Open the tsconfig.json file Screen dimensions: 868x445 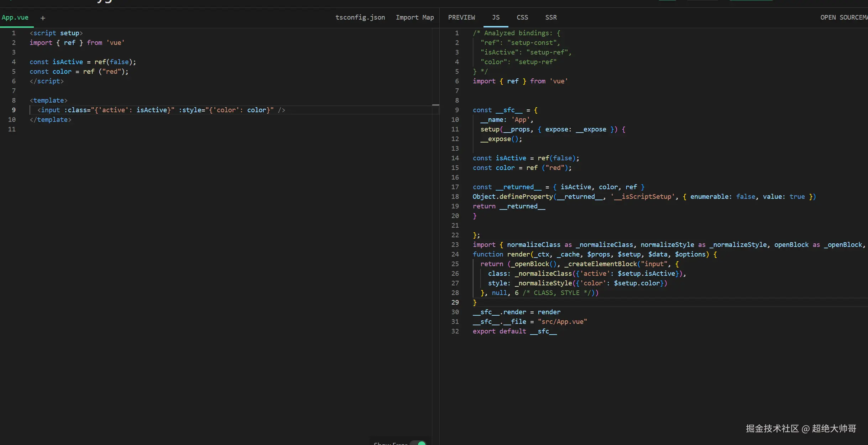pos(360,17)
